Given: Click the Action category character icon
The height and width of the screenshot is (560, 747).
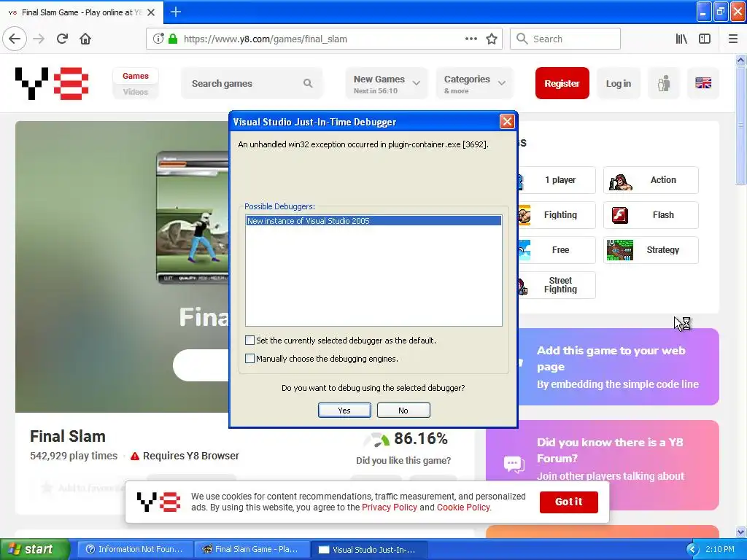Looking at the screenshot, I should point(620,181).
